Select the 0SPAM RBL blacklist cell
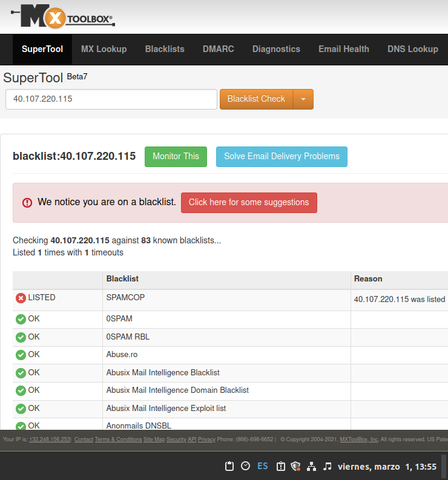This screenshot has height=480, width=448. (226, 337)
